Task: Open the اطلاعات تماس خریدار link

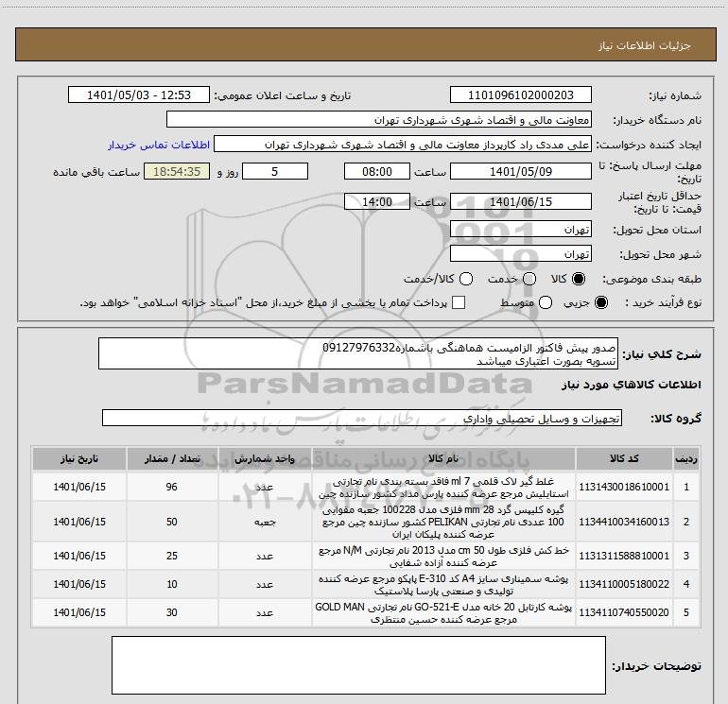Action: click(x=159, y=145)
